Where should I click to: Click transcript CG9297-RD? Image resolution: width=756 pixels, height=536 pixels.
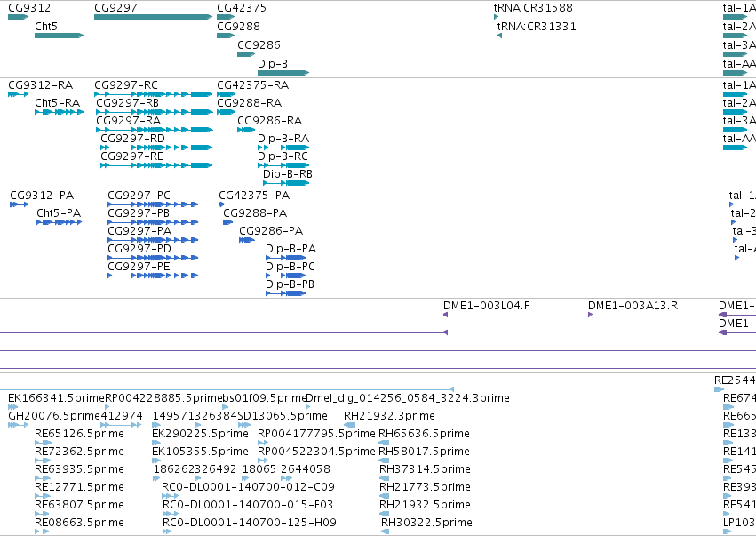point(132,139)
